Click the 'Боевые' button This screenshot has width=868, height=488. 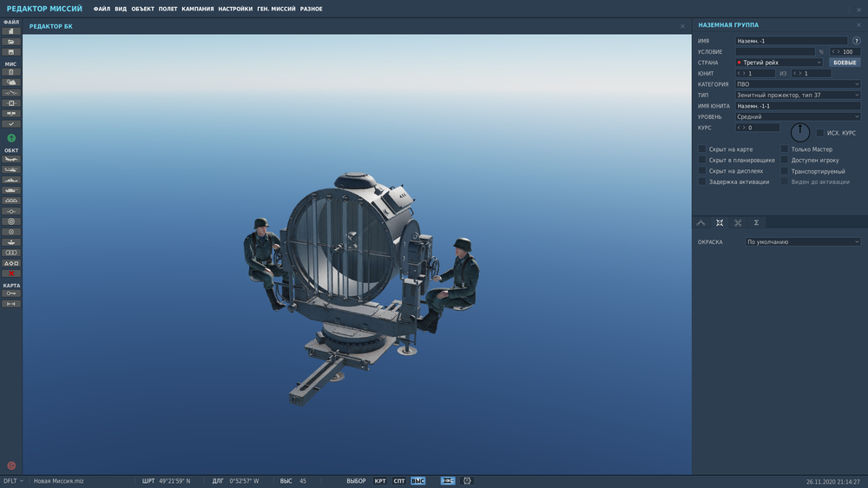(x=845, y=63)
